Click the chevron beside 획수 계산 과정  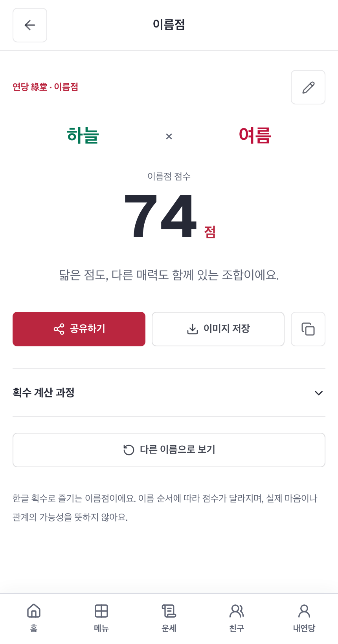319,393
